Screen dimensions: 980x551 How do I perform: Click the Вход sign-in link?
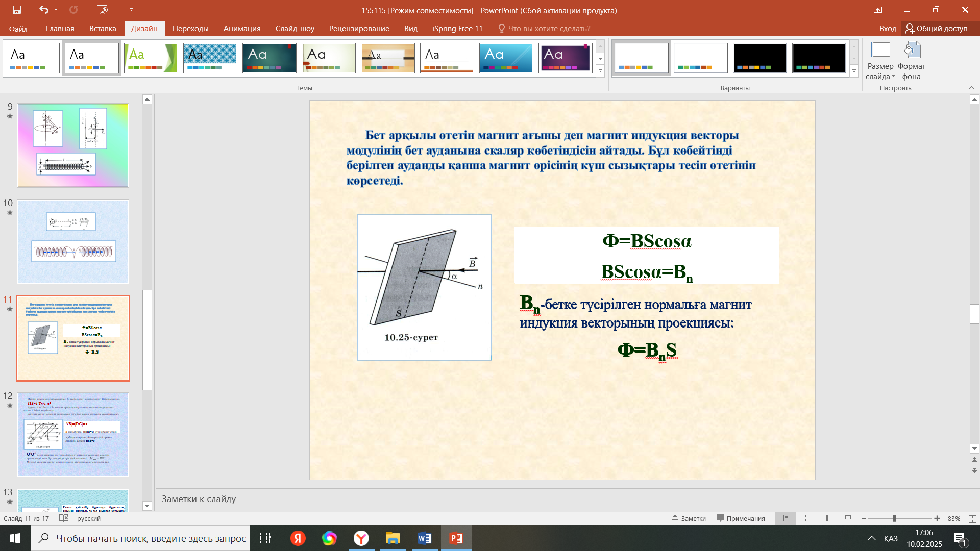tap(888, 29)
